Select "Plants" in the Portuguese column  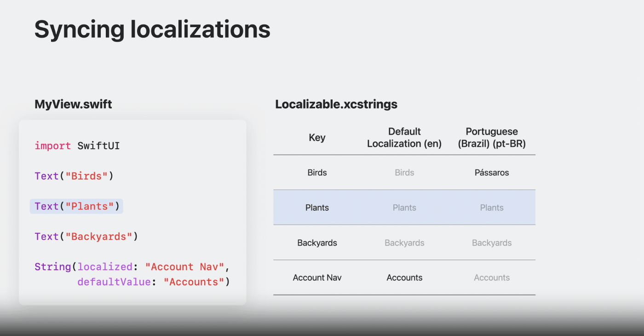pos(492,208)
